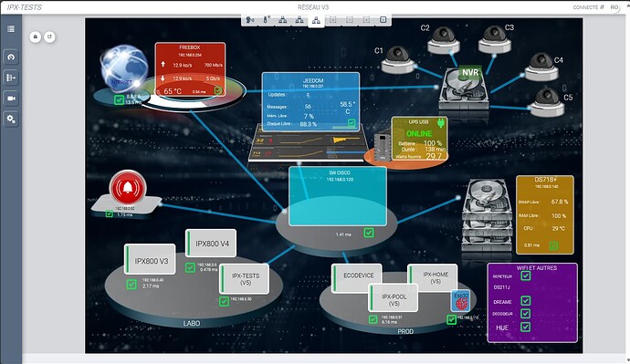Click the red alarm bell icon
The height and width of the screenshot is (364, 630).
pyautogui.click(x=128, y=187)
